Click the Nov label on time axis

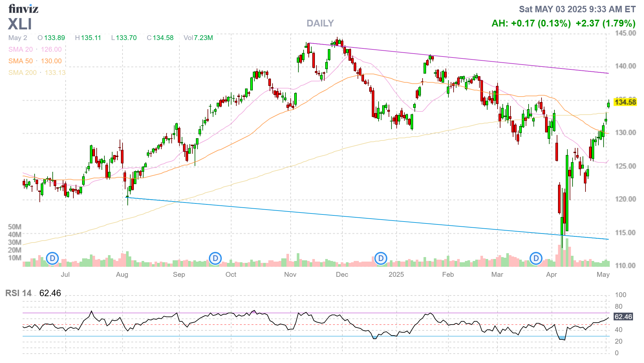coord(290,275)
